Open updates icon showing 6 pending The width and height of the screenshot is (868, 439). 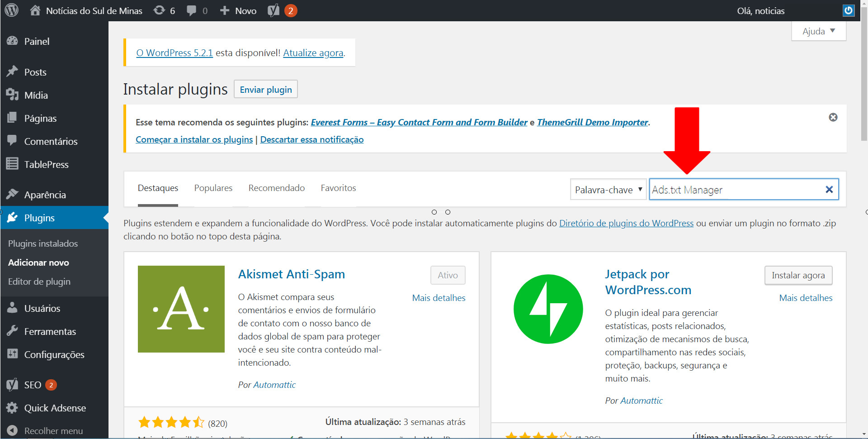[x=159, y=10]
